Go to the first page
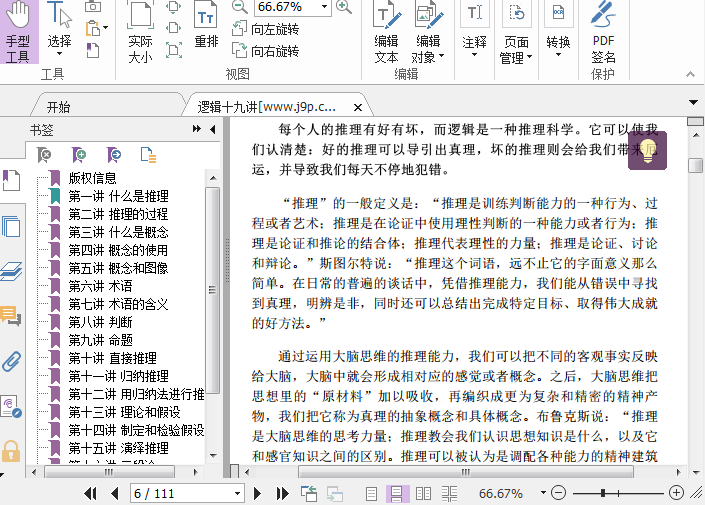 [90, 494]
